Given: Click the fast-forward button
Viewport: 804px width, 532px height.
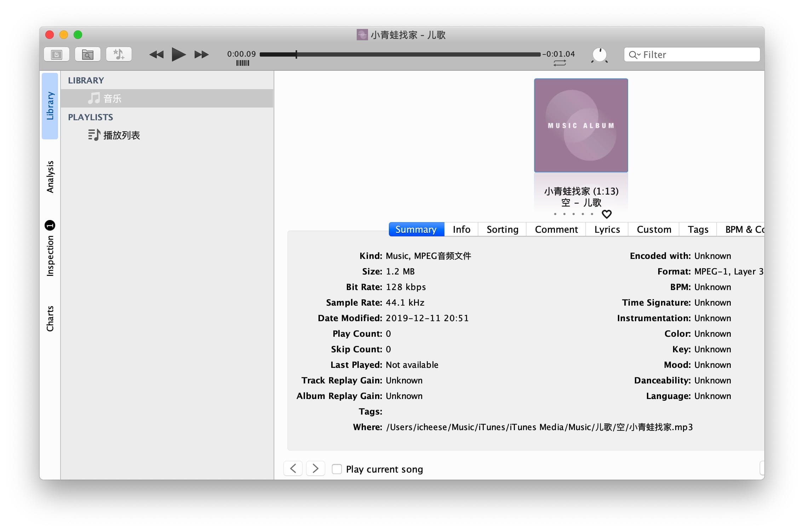Looking at the screenshot, I should pyautogui.click(x=201, y=54).
